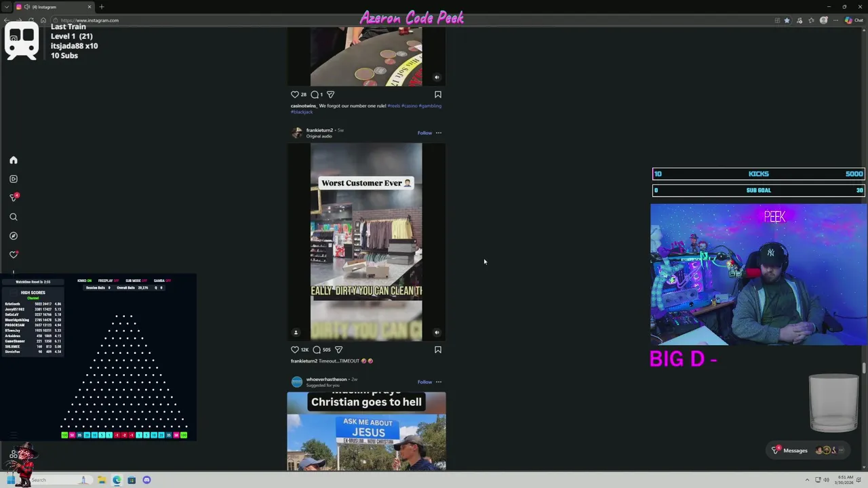868x488 pixels.
Task: Open browser Settings and more menu
Action: click(x=836, y=20)
